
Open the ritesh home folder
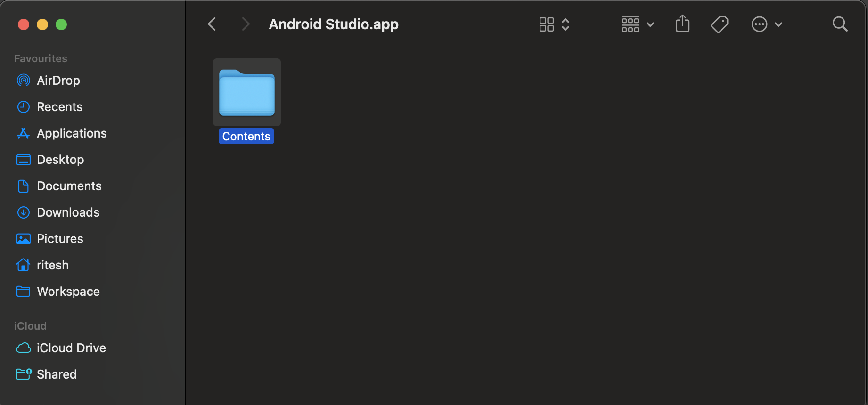tap(53, 265)
